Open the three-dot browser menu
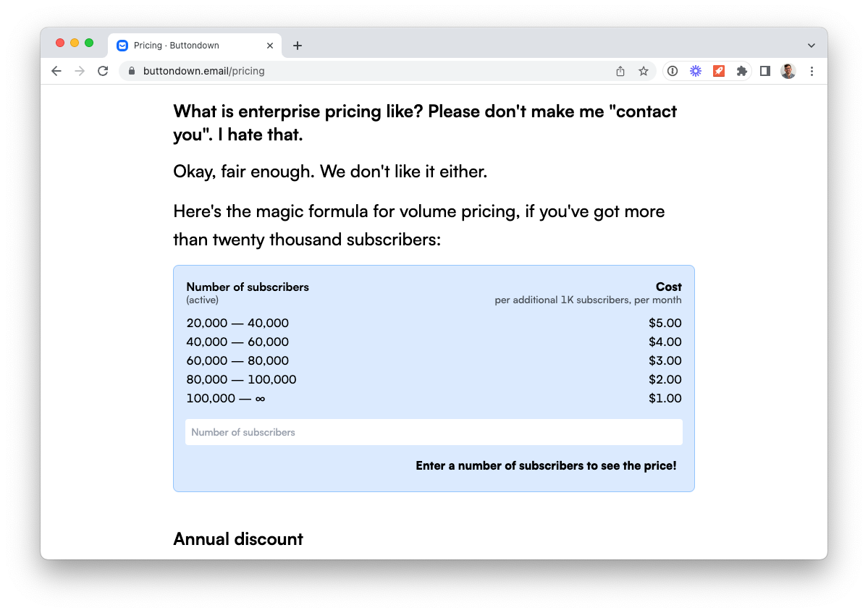Viewport: 868px width, 613px height. click(x=812, y=71)
